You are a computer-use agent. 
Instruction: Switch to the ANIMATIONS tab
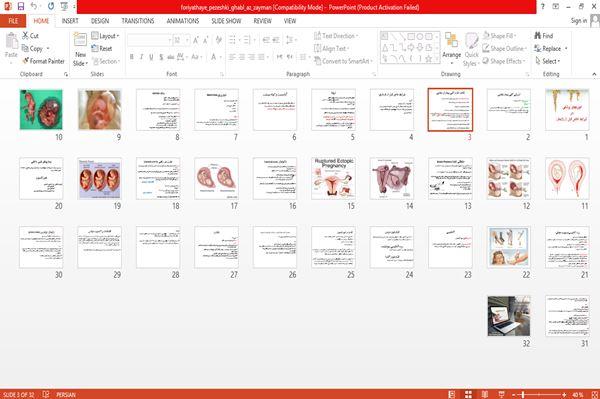pos(183,21)
